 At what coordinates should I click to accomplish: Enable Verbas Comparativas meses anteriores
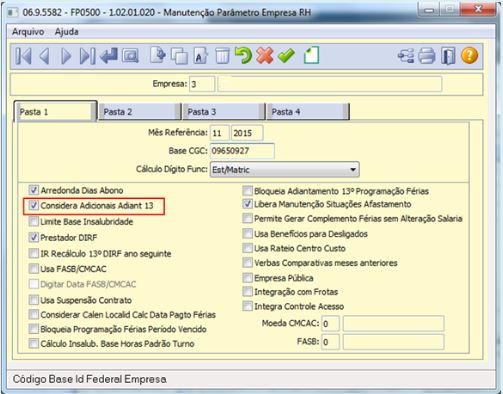[247, 263]
